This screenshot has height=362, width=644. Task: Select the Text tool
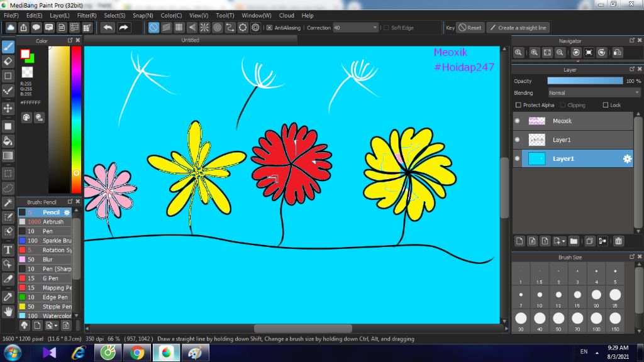point(8,250)
